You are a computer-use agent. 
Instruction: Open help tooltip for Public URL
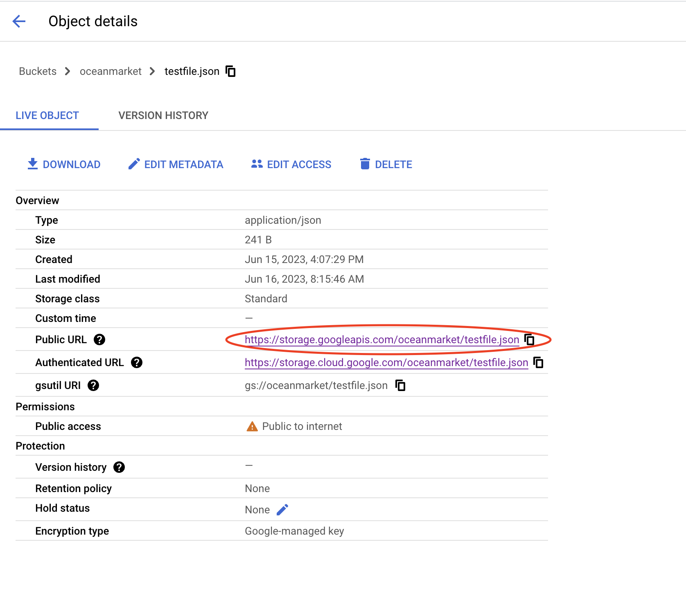click(99, 339)
